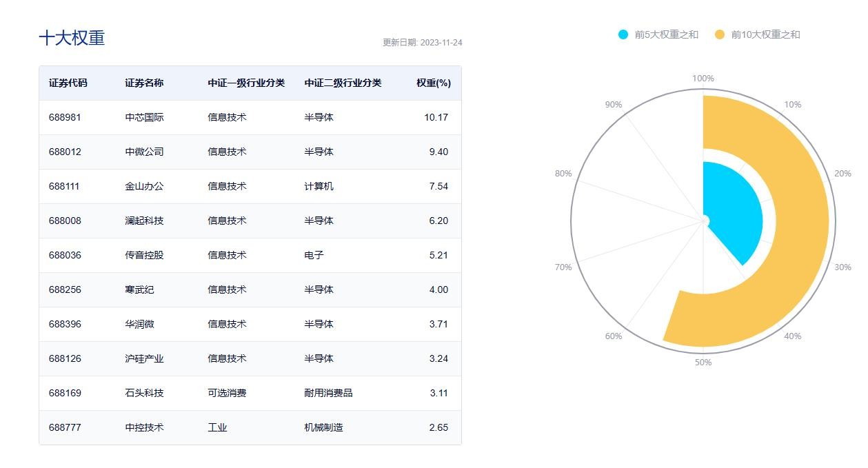Select the 澜起科技 row name
The height and width of the screenshot is (468, 868).
coord(144,221)
